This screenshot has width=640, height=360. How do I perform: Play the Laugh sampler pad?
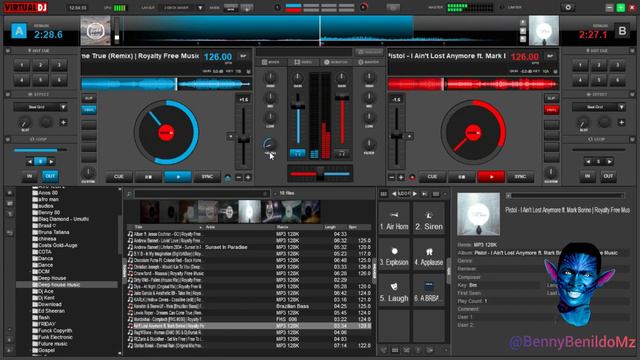394,291
